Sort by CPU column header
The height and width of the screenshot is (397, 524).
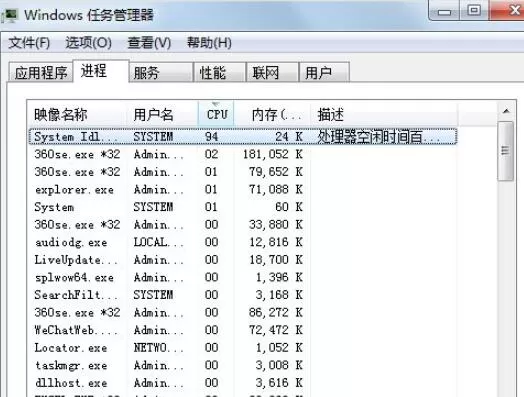tap(216, 115)
